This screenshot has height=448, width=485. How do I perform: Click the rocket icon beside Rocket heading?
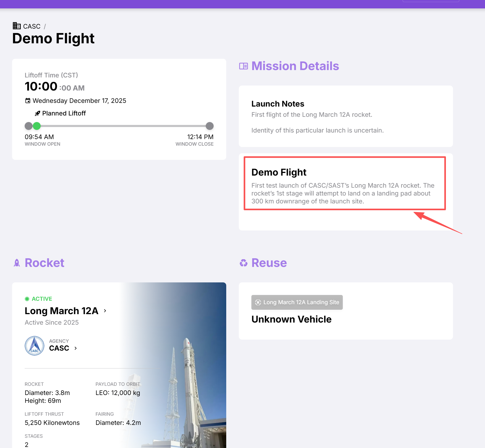[17, 263]
